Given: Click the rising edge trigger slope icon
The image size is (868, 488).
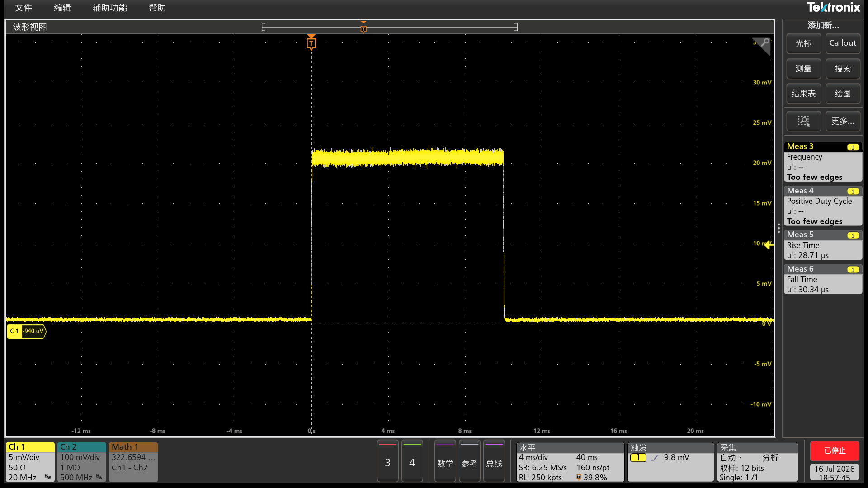Looking at the screenshot, I should pyautogui.click(x=655, y=458).
